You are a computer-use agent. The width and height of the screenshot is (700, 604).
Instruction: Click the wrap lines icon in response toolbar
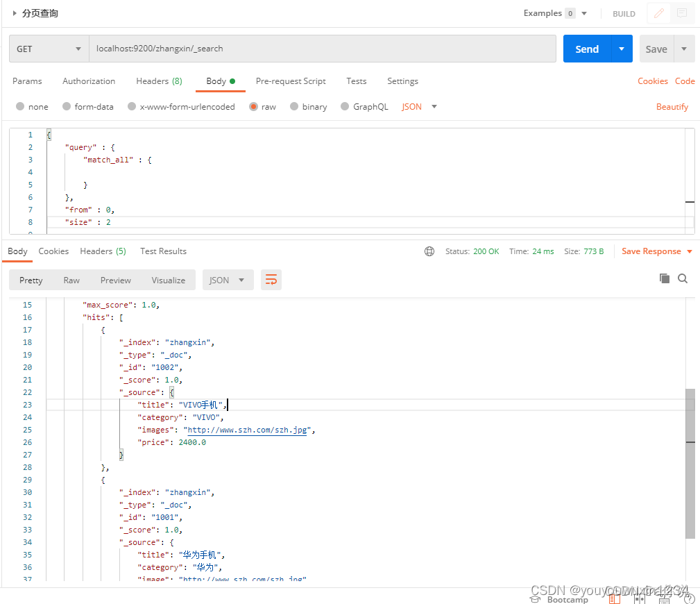click(x=271, y=280)
